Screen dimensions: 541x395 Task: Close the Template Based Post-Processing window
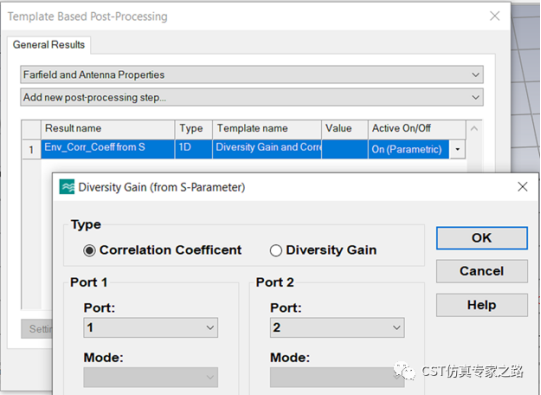[495, 16]
